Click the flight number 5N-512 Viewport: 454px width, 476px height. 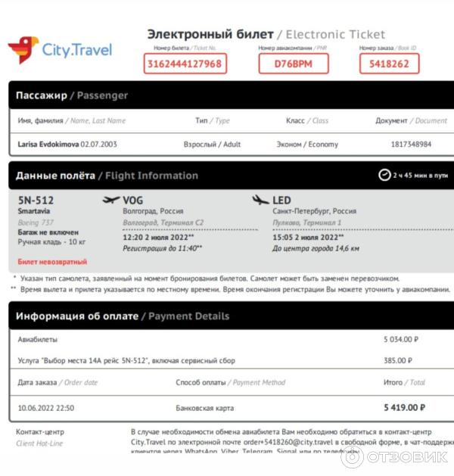(36, 201)
